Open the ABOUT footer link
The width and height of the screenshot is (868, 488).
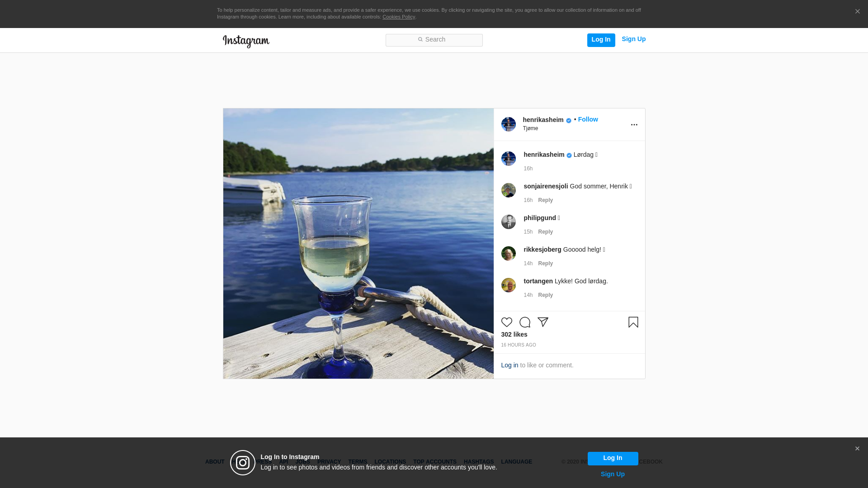coord(215,462)
